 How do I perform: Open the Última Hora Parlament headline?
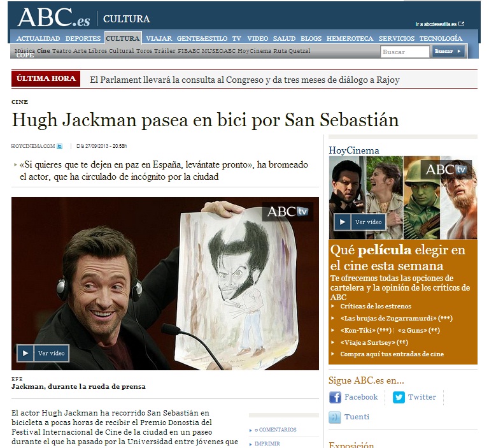pyautogui.click(x=244, y=80)
